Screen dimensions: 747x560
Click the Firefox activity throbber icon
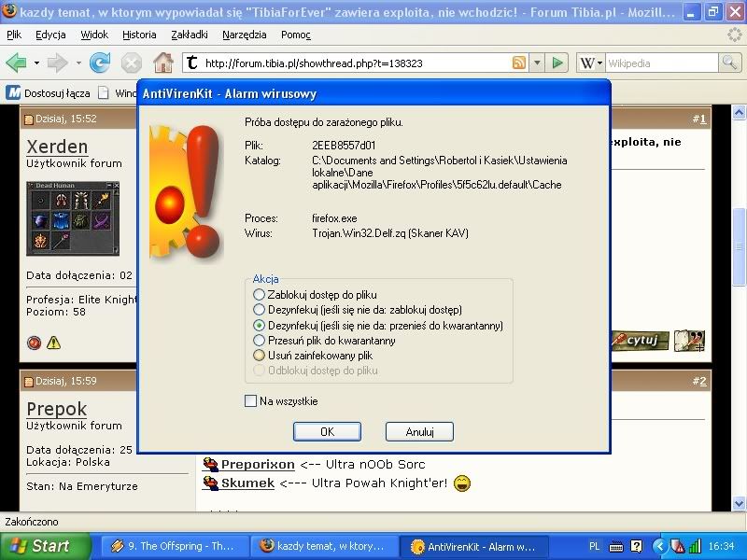click(x=734, y=35)
